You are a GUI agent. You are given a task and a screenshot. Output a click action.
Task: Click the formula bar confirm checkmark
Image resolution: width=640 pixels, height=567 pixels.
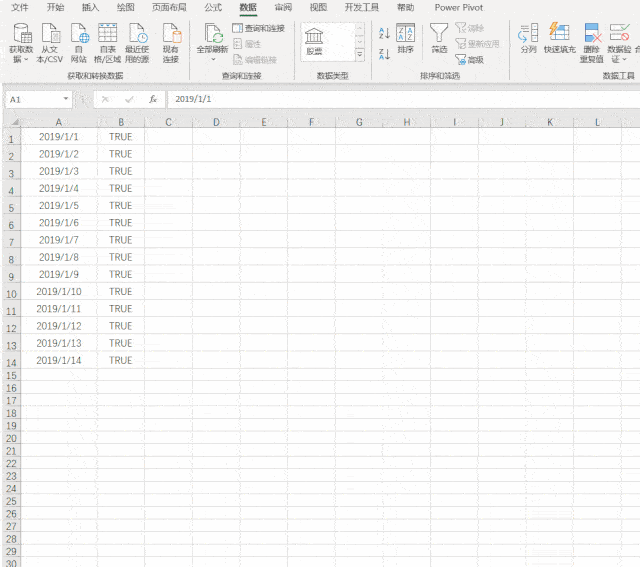point(129,99)
